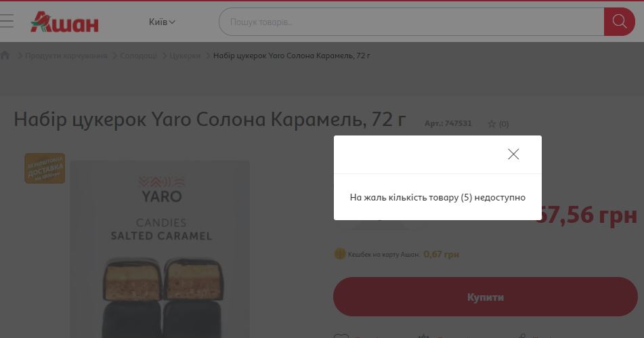Screen dimensions: 644x338
Task: Click the free delivery badge on product
Action: (45, 169)
